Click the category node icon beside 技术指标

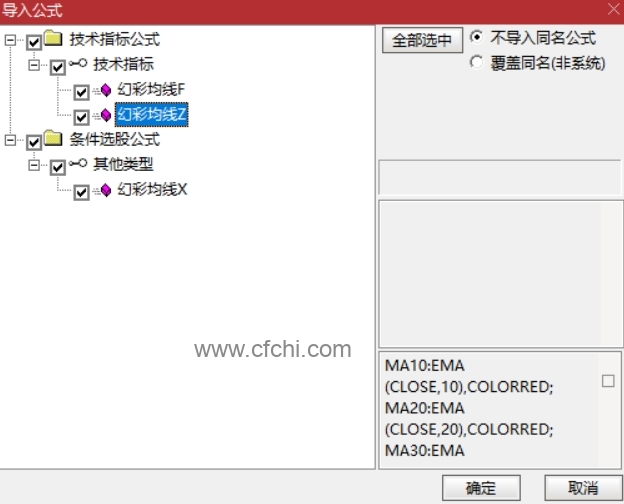pos(78,63)
